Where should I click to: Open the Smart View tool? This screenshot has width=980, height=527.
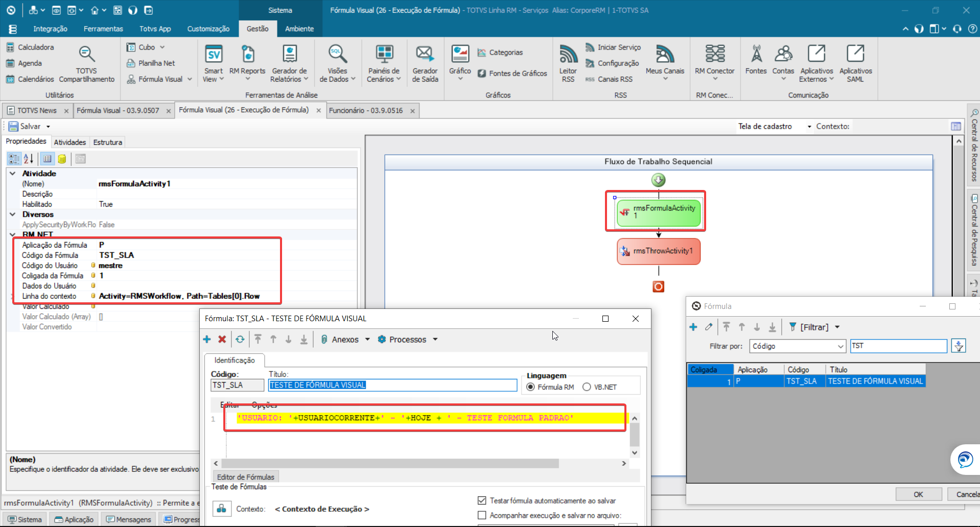pos(214,64)
